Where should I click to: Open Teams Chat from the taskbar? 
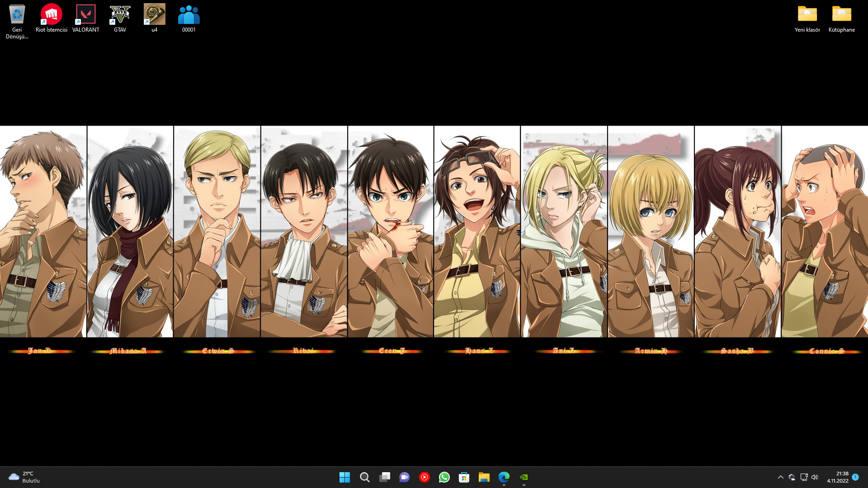(405, 477)
